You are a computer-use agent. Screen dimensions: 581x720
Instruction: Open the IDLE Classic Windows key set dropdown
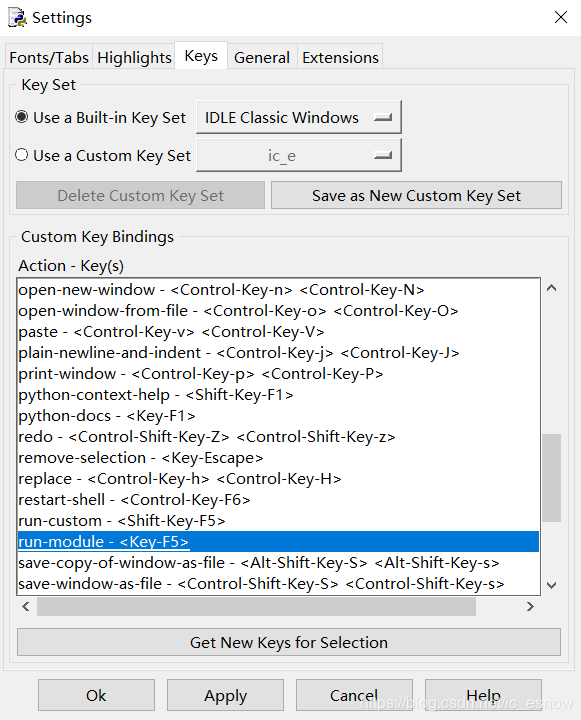[299, 117]
